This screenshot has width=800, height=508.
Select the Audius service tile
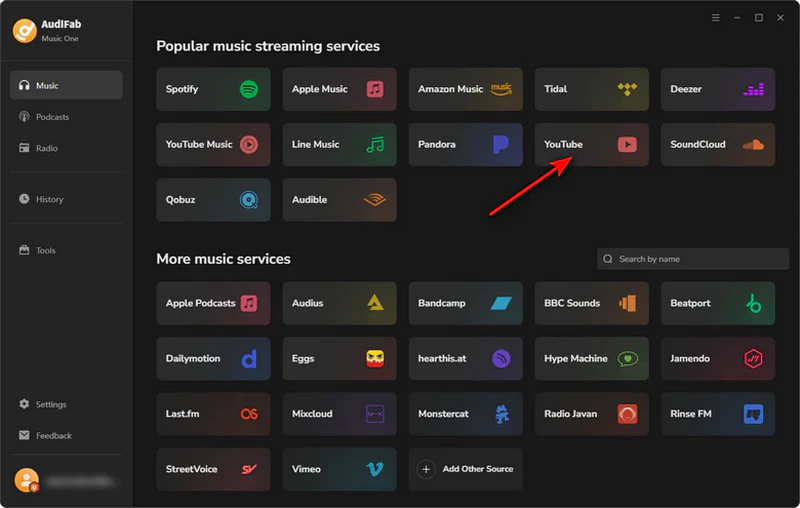[339, 303]
